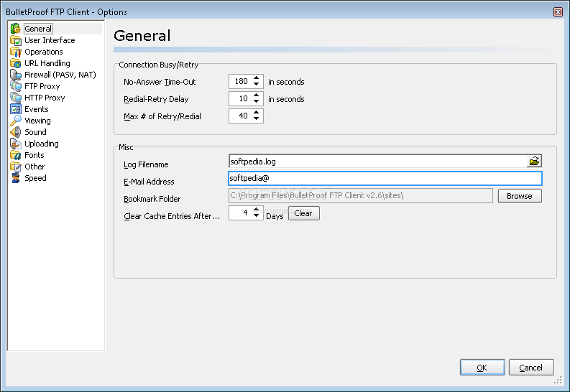Click the Bookmark Folder path field
Screen dimensions: 570x392
[361, 195]
